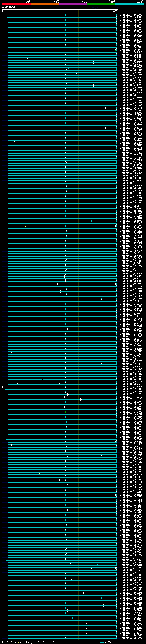The image size is (146, 644).
Task: Click label UniRef100_Q75CI1
Action: 131,304
